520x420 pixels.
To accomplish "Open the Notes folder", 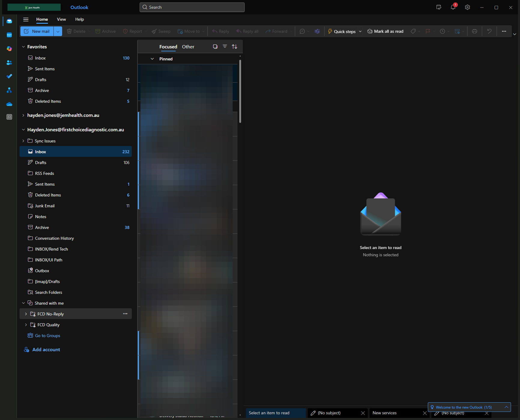I will click(76, 217).
